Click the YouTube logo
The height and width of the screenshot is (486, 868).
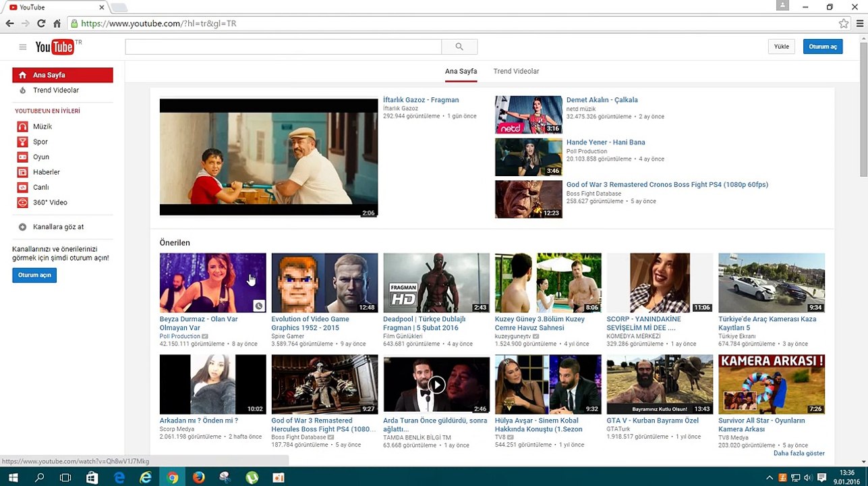coord(55,47)
